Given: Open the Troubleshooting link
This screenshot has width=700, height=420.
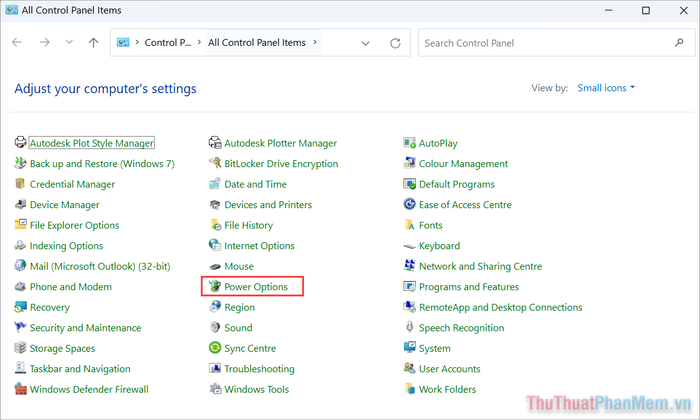Looking at the screenshot, I should pos(259,369).
